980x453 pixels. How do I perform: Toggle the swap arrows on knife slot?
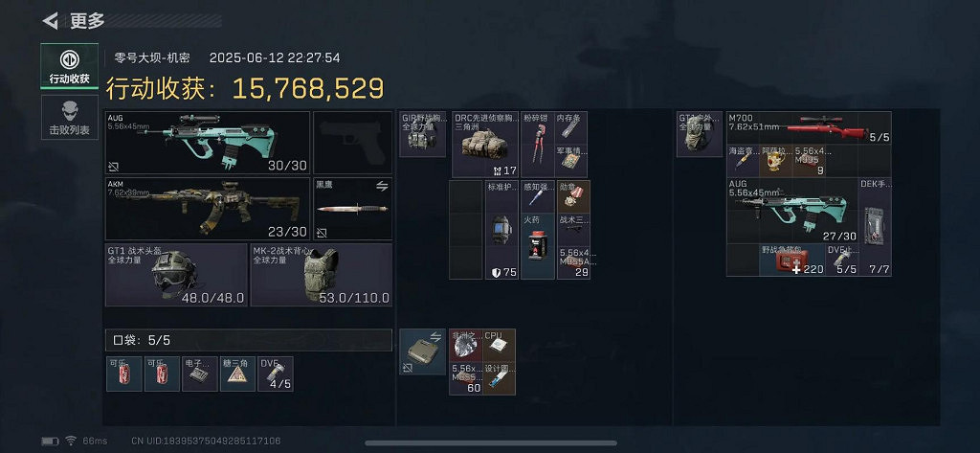click(382, 186)
